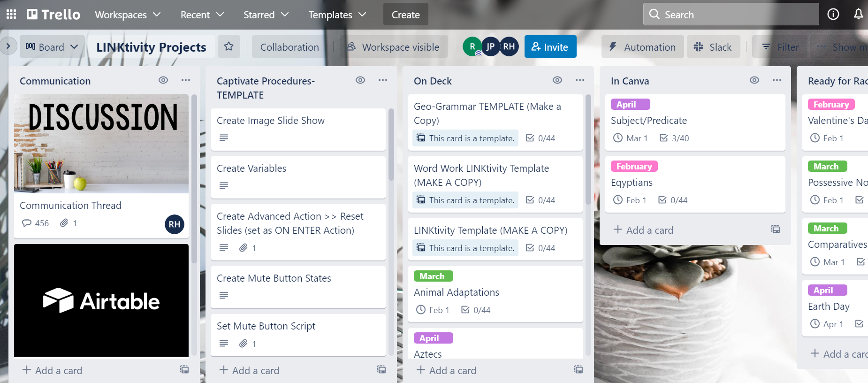This screenshot has height=383, width=868.
Task: Click April label on Aztecs card
Action: 433,338
